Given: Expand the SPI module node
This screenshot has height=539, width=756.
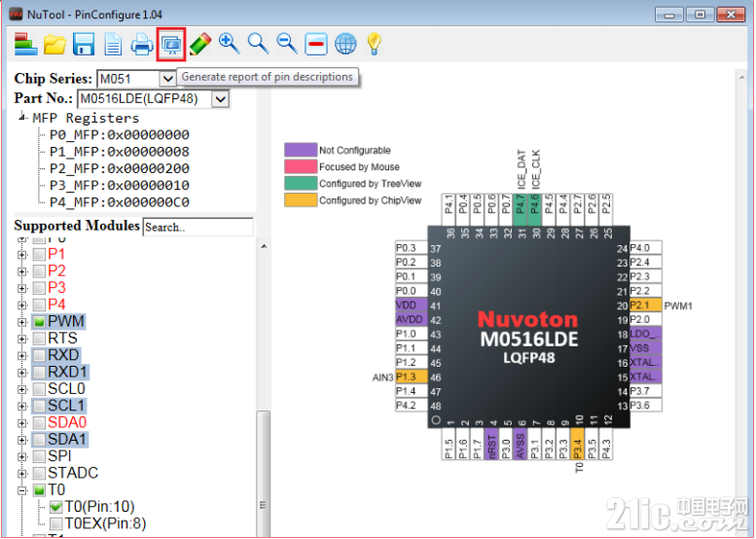Looking at the screenshot, I should [x=22, y=456].
